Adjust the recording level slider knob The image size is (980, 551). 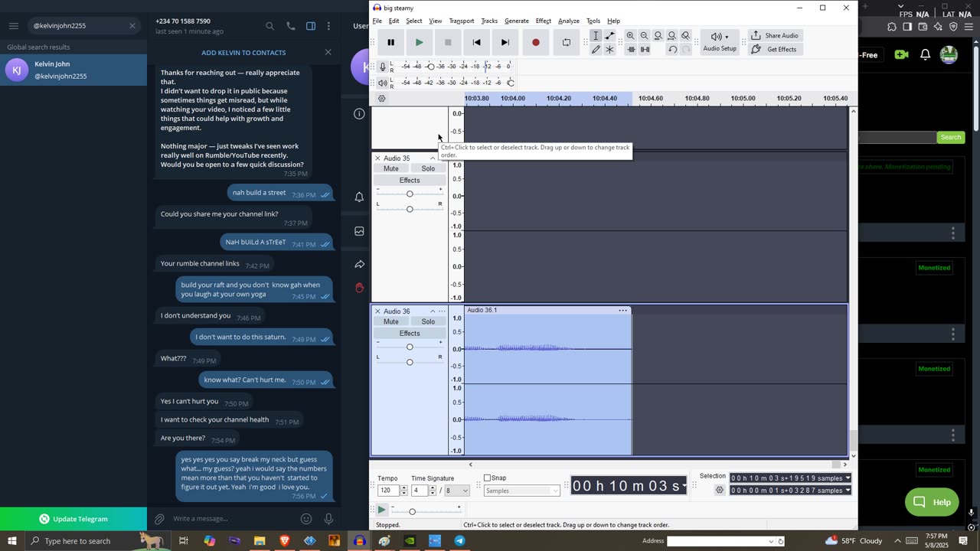click(430, 67)
